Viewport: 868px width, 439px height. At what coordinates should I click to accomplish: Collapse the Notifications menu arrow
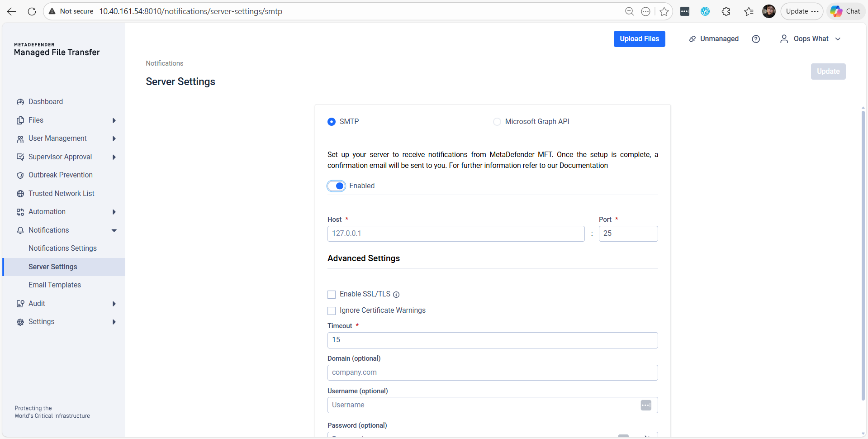pos(114,230)
